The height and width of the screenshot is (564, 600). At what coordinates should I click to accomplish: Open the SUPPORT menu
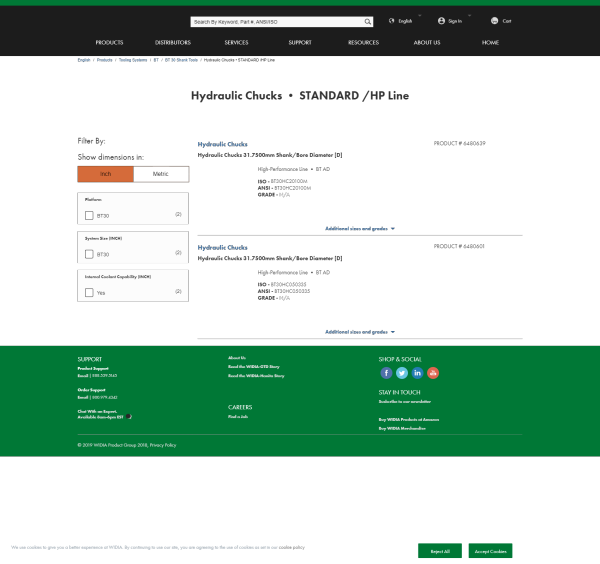click(300, 42)
